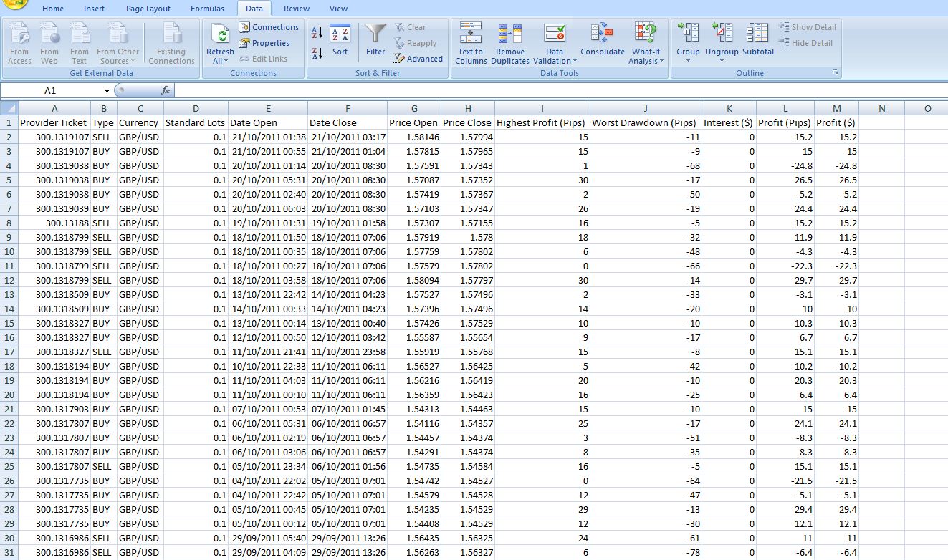The height and width of the screenshot is (560, 948).
Task: Click the Date Open header cell
Action: pyautogui.click(x=268, y=122)
